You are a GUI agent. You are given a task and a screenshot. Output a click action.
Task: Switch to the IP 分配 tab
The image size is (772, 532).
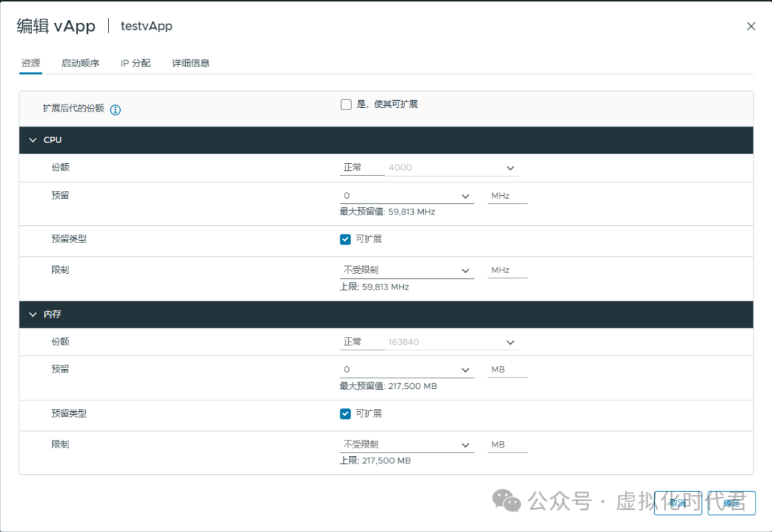point(135,63)
